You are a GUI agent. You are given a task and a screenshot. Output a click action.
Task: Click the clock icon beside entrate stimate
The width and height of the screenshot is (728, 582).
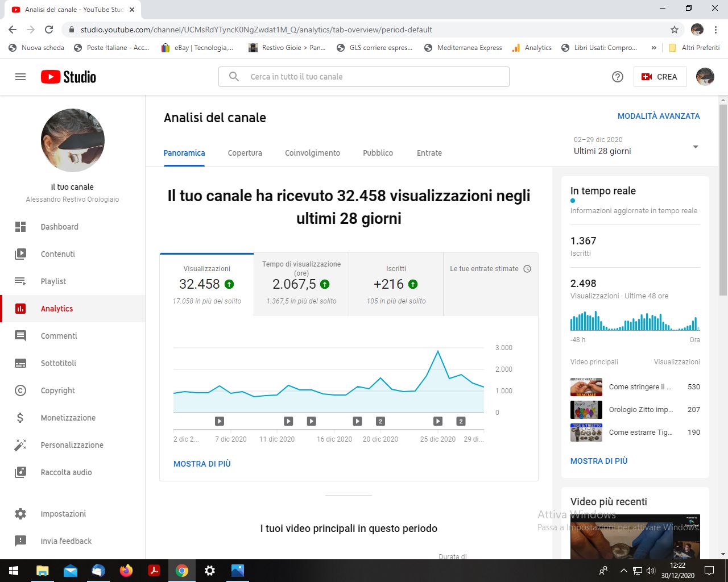pos(527,269)
